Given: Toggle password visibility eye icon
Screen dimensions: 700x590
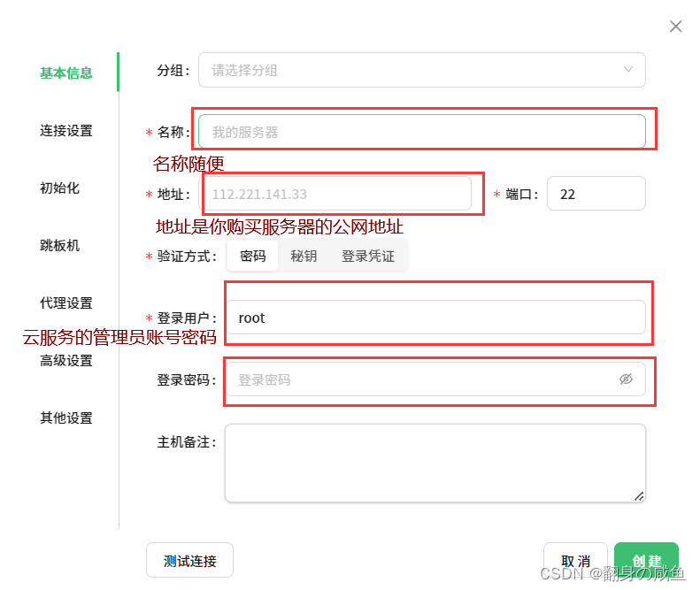Looking at the screenshot, I should [627, 379].
